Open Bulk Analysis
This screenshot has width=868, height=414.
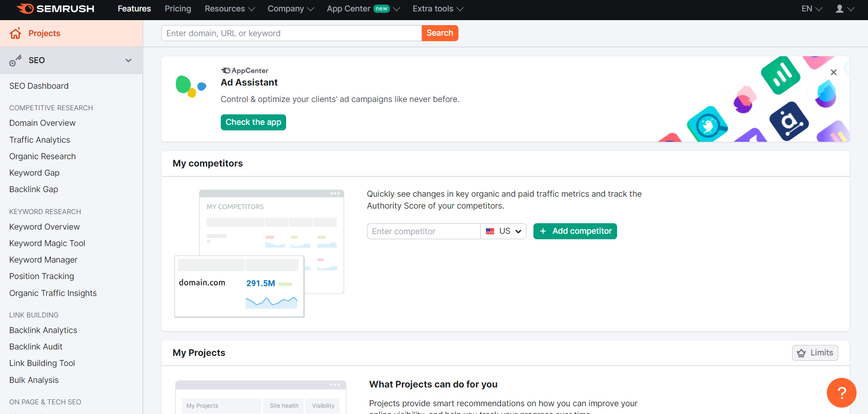[x=34, y=380]
